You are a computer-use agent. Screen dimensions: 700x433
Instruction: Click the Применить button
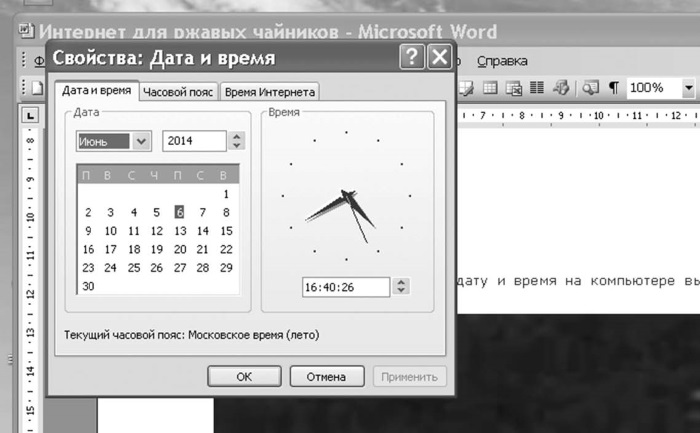coord(409,377)
